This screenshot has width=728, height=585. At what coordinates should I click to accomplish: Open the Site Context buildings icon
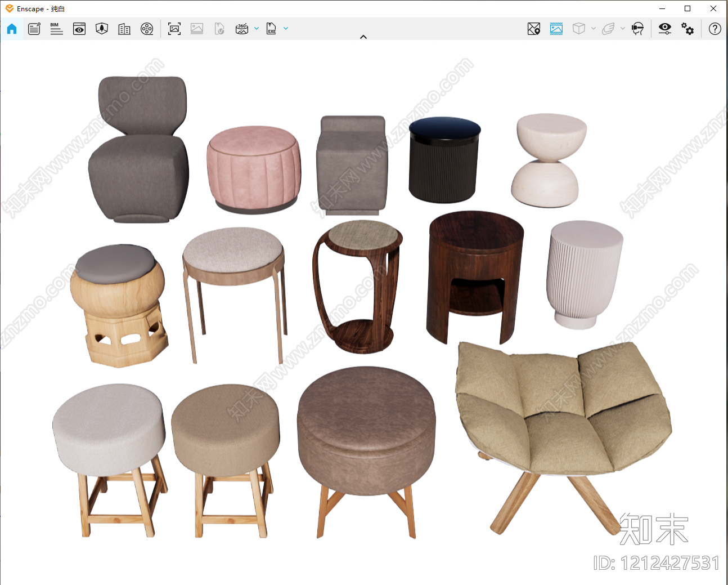point(124,29)
